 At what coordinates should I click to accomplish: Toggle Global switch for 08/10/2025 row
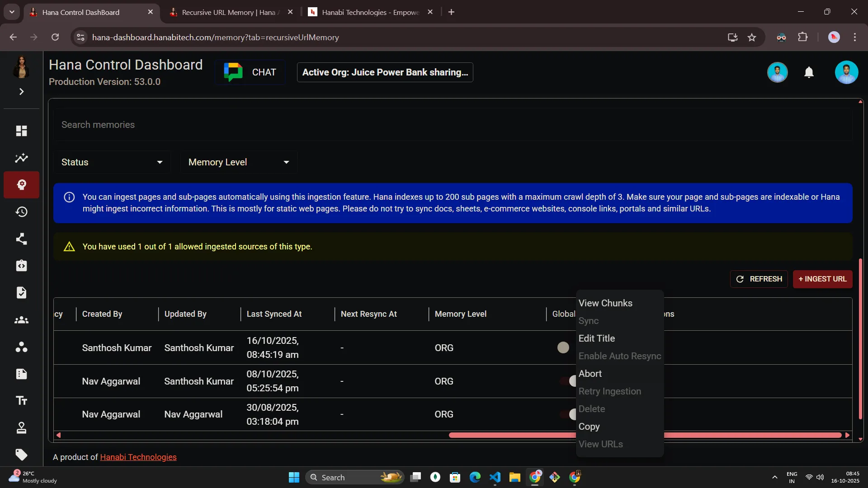pyautogui.click(x=569, y=381)
